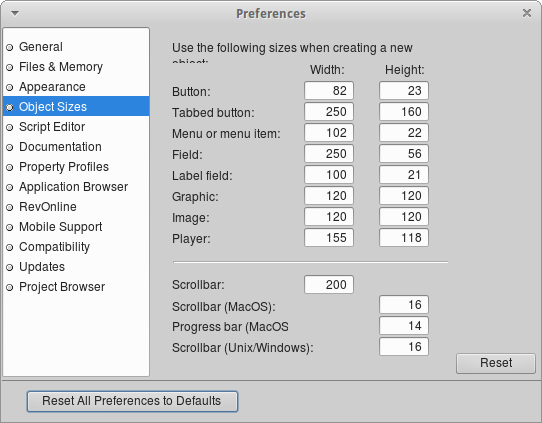Focus the Tabbed button height field
Screen dimensions: 542x423
[x=404, y=112]
